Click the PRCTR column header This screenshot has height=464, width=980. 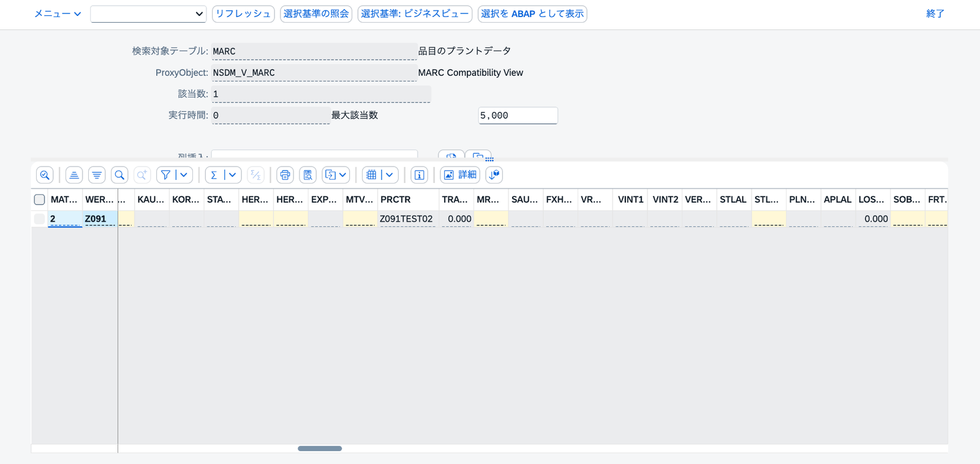tap(408, 200)
